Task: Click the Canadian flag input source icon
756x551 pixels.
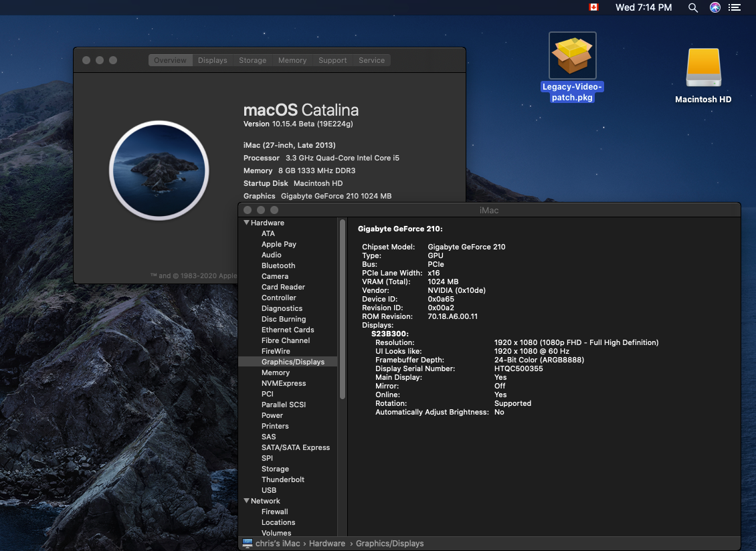Action: tap(593, 7)
